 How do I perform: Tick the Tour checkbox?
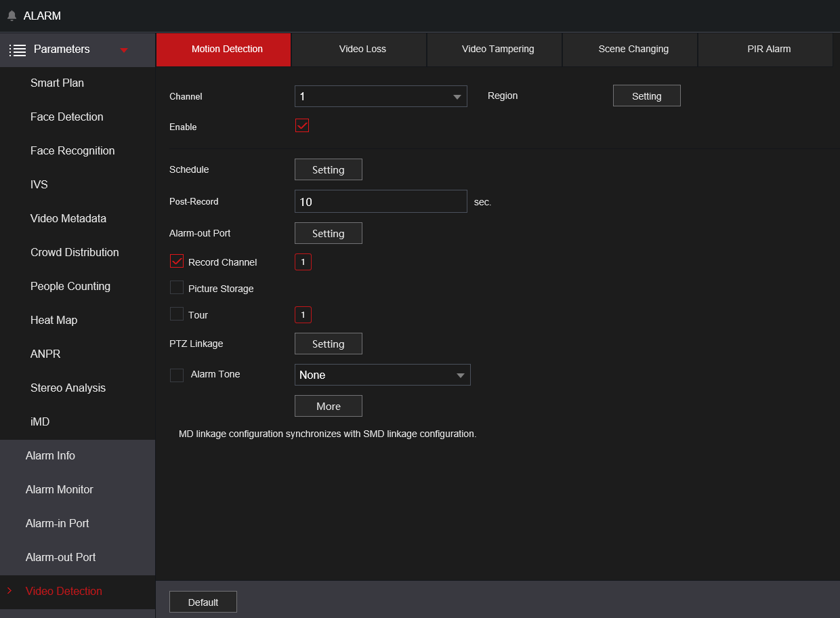point(177,314)
